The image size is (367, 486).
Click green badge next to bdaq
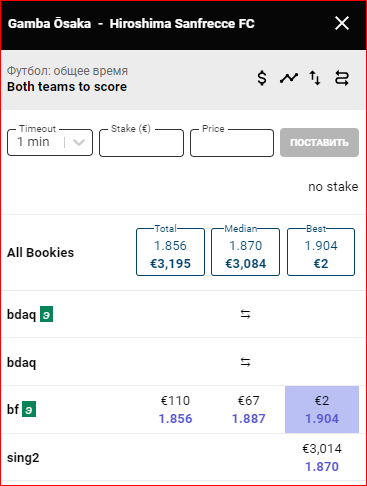(46, 314)
